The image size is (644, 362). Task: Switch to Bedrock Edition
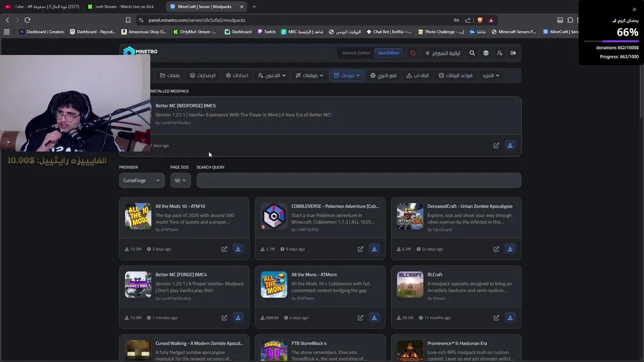point(356,53)
